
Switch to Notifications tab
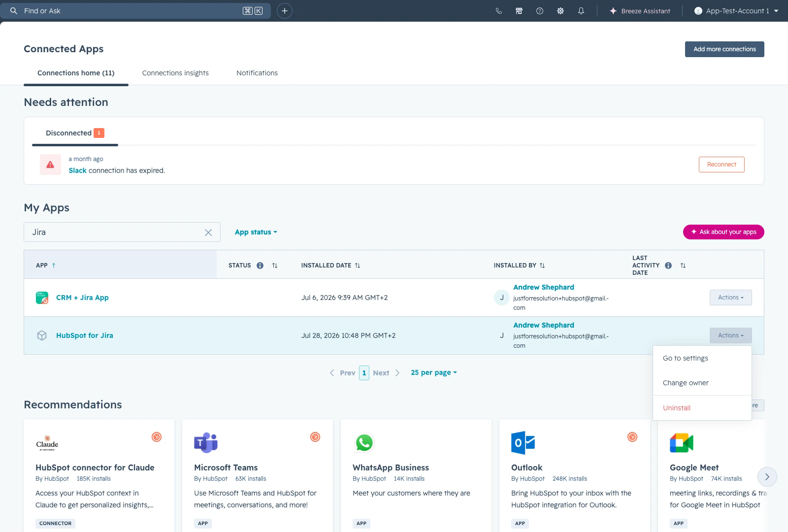(x=257, y=73)
